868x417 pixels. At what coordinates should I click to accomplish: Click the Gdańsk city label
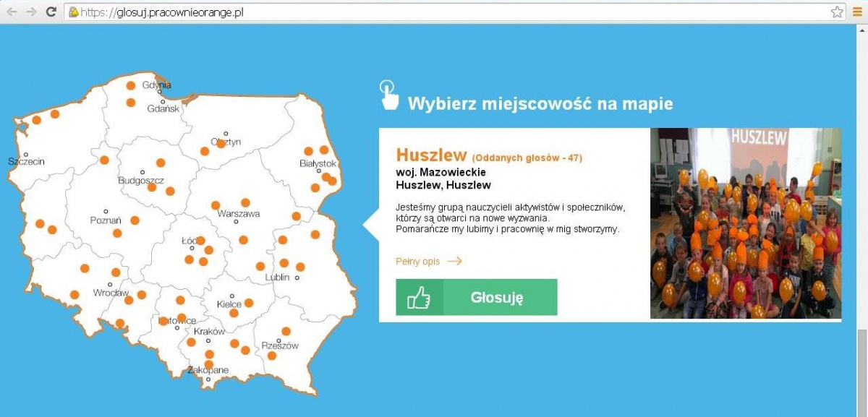point(163,109)
